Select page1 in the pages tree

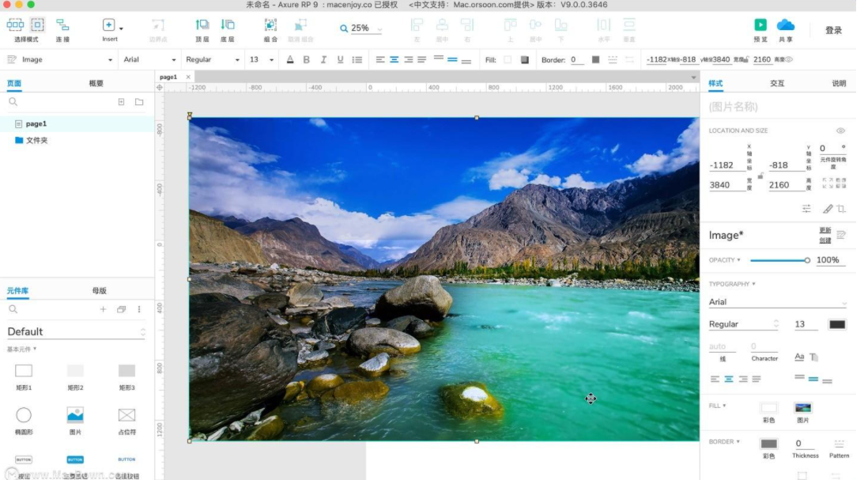click(36, 123)
